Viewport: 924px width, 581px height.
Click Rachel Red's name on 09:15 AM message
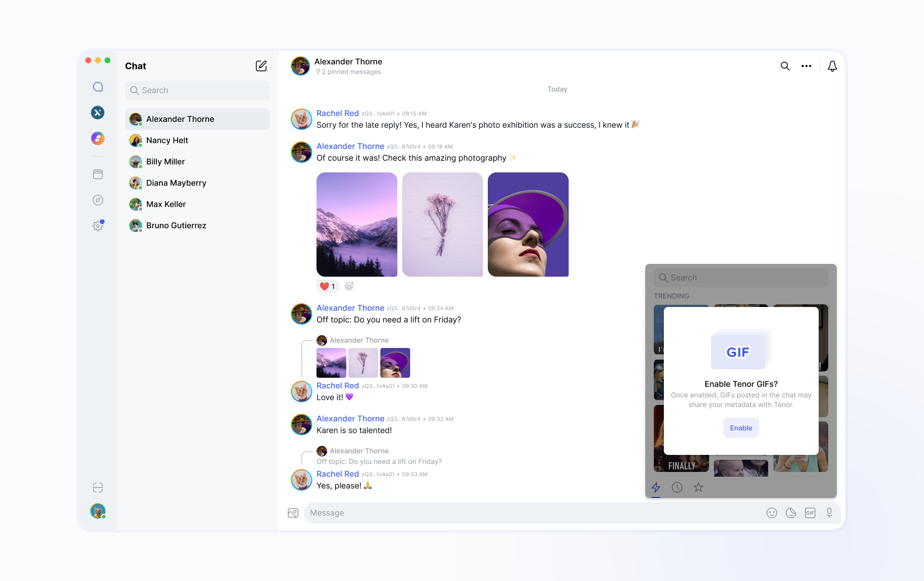pos(338,113)
